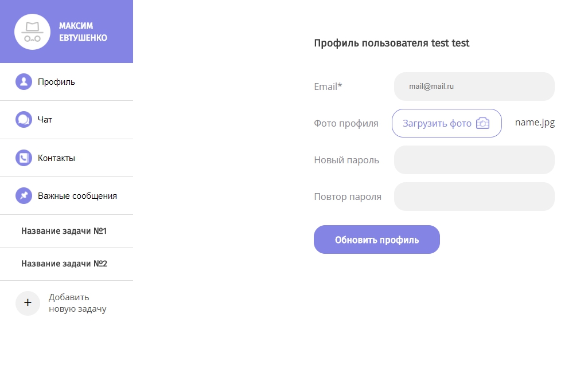Click the Profile person icon in sidebar
Viewport: 588px width, 381px height.
(x=24, y=82)
